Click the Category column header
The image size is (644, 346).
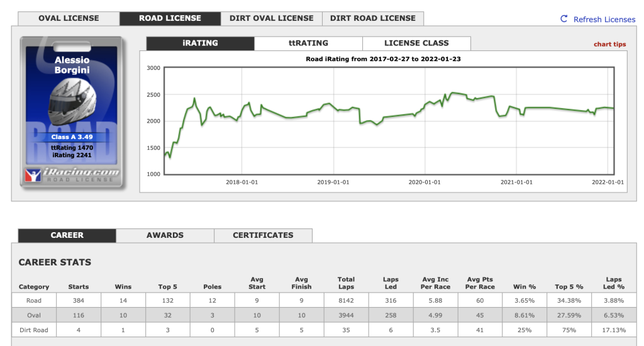[34, 287]
